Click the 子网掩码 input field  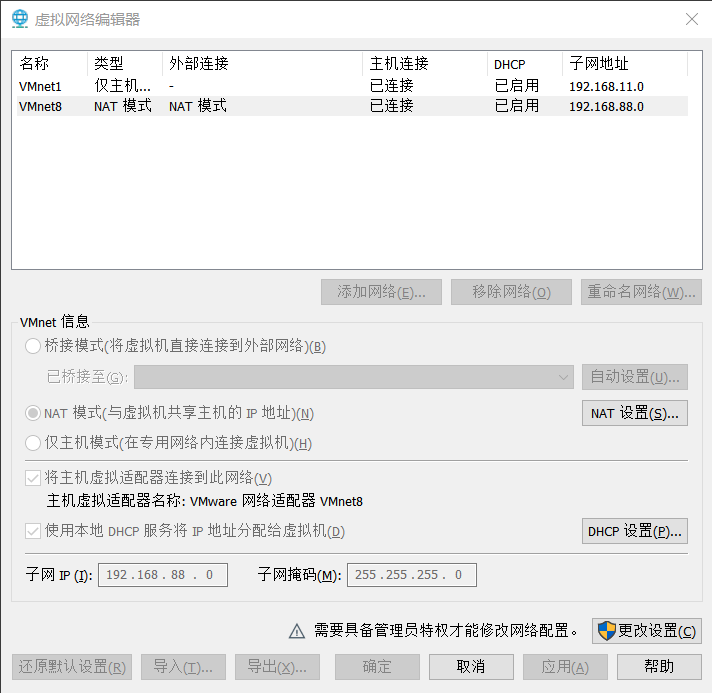(x=412, y=575)
